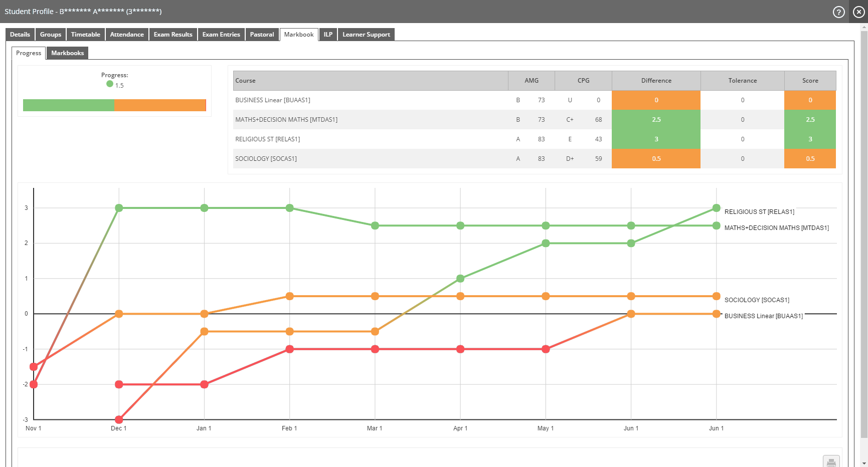Open the Attendance tab
This screenshot has height=467, width=868.
[x=127, y=35]
